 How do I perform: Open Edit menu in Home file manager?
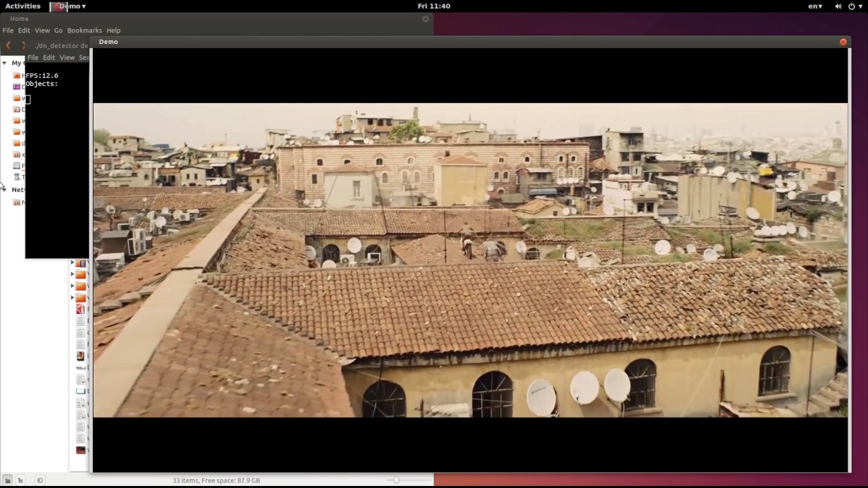[x=24, y=30]
